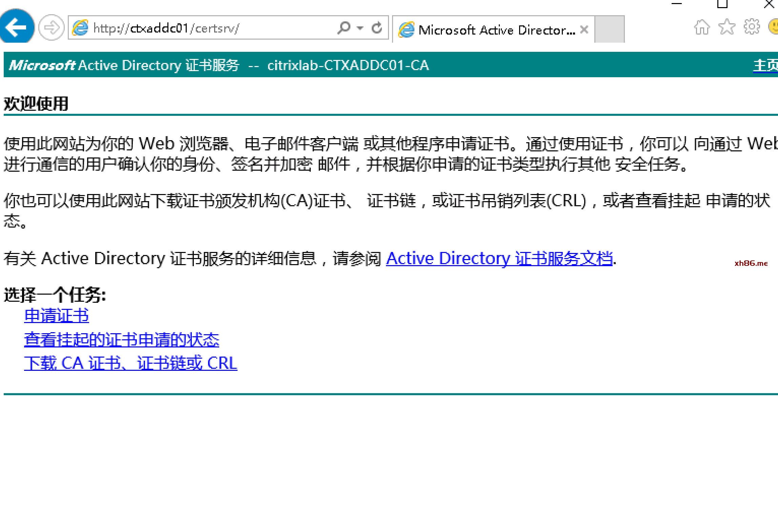Click the 主页 link in header banner
The height and width of the screenshot is (532, 778).
coord(765,65)
